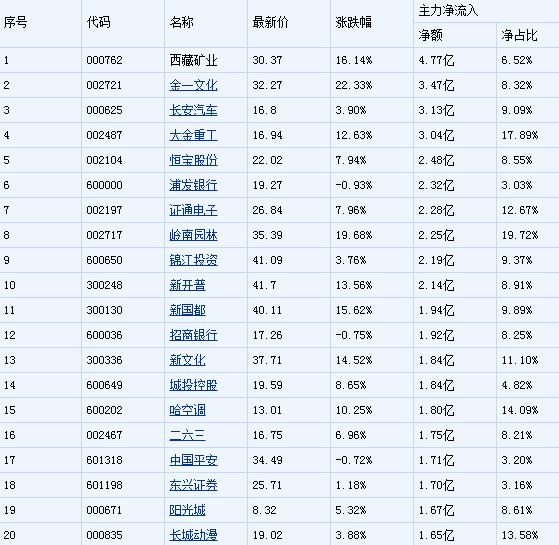Open 恒宝股份 stock details
The image size is (559, 545).
tap(193, 160)
